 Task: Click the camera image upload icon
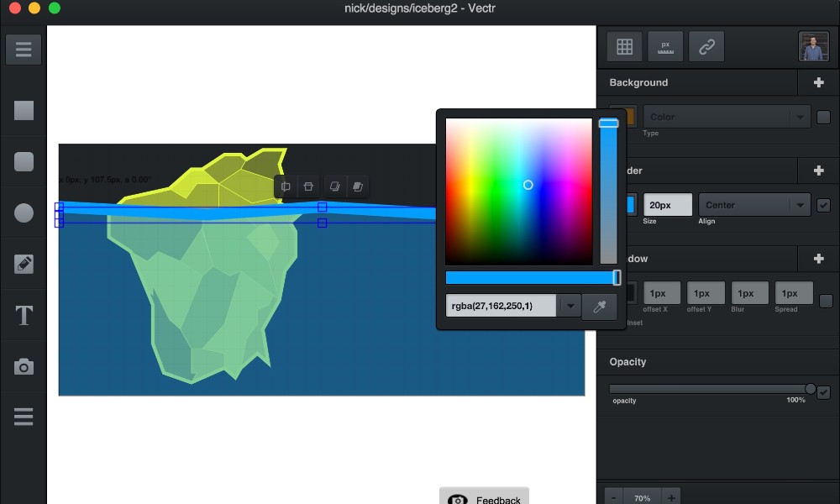pos(24,367)
